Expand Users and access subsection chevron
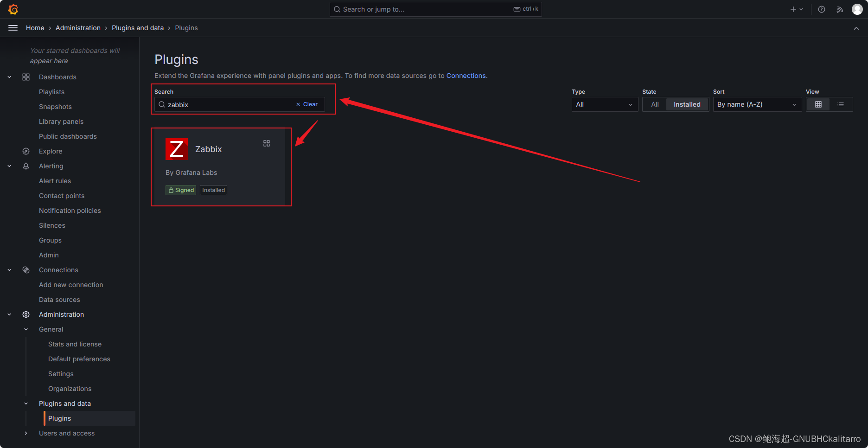Viewport: 868px width, 448px height. [26, 433]
